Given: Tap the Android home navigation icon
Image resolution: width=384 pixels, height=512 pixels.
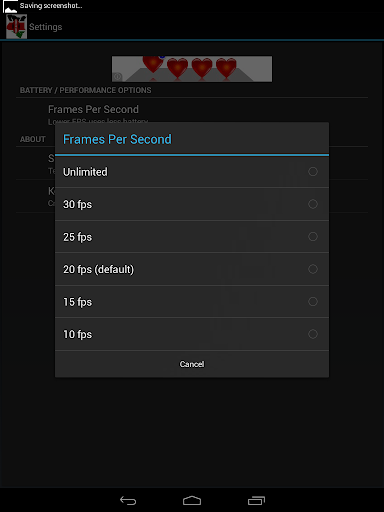Looking at the screenshot, I should pyautogui.click(x=192, y=500).
